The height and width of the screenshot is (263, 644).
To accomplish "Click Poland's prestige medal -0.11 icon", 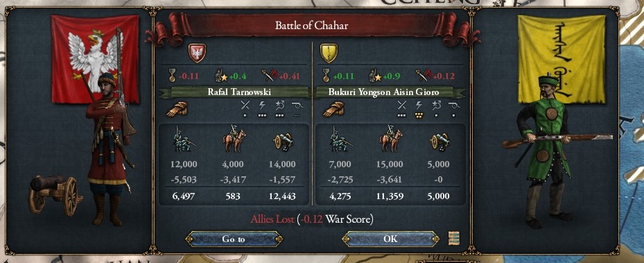I will pos(173,76).
